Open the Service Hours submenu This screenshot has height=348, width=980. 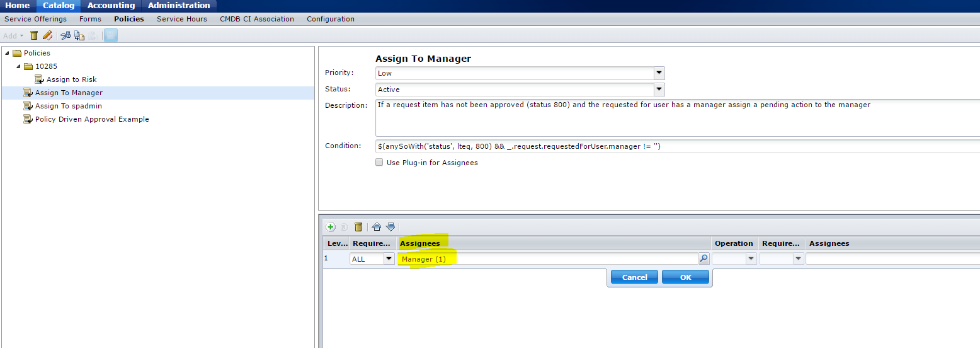182,19
